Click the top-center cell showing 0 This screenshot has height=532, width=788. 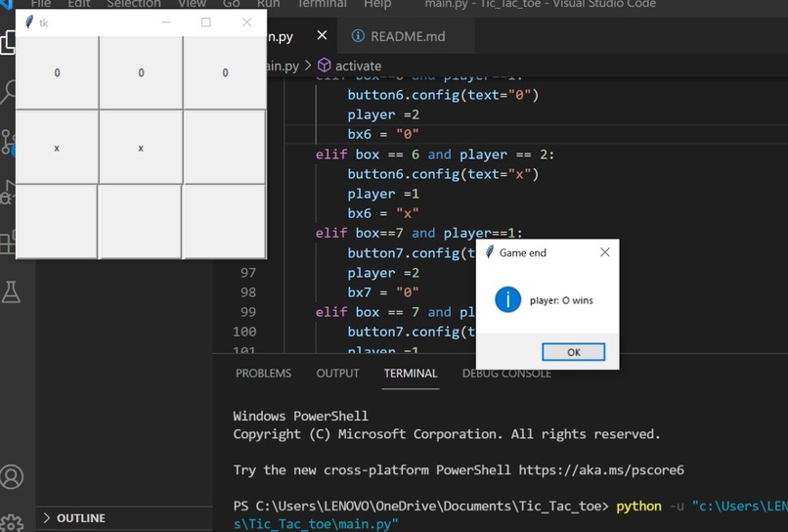[x=141, y=72]
